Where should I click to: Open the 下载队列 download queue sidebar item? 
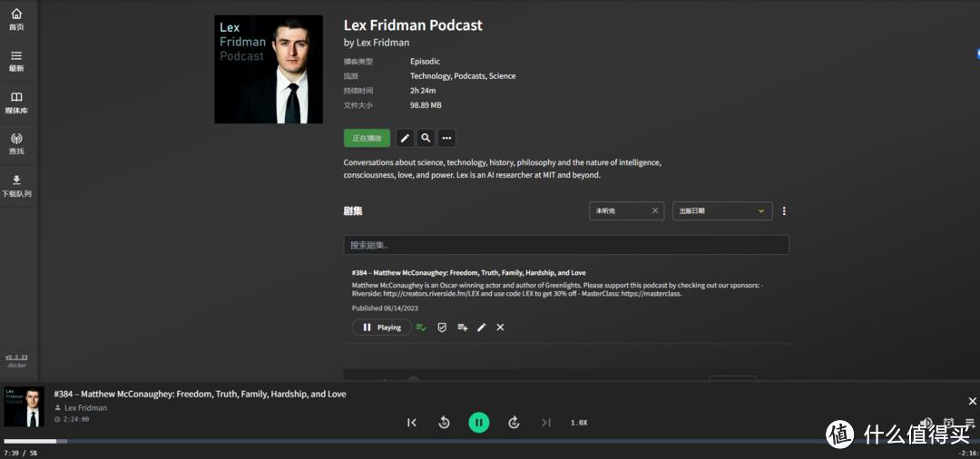pos(17,186)
